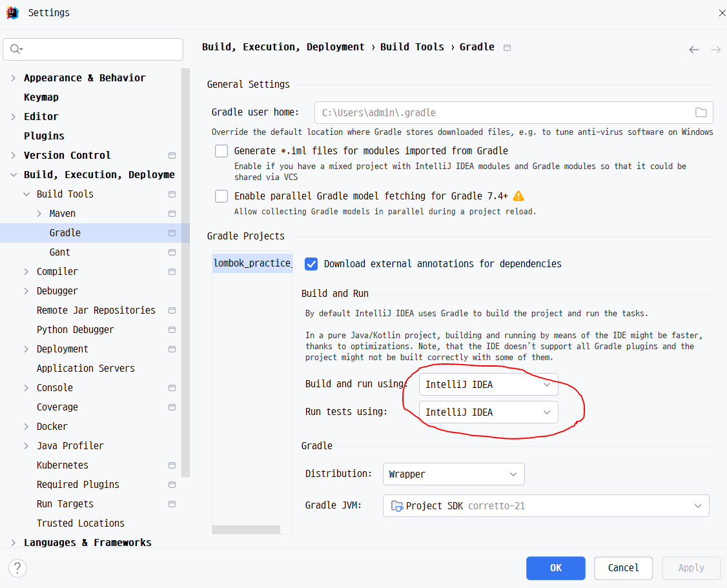The height and width of the screenshot is (588, 727).
Task: Select Plugins in the settings tree
Action: (44, 136)
